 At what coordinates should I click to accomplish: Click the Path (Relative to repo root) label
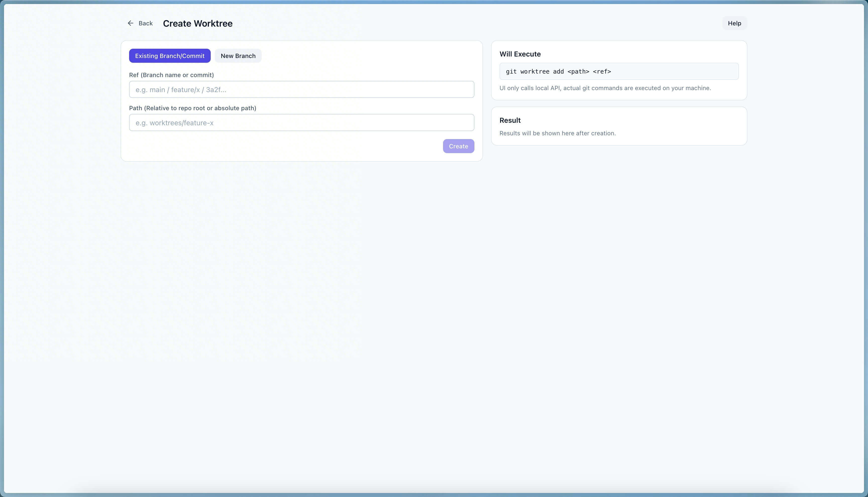click(x=193, y=108)
